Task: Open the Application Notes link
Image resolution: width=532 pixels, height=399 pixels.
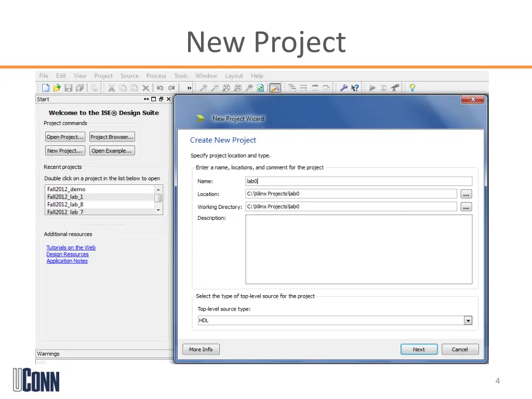Action: click(x=67, y=261)
